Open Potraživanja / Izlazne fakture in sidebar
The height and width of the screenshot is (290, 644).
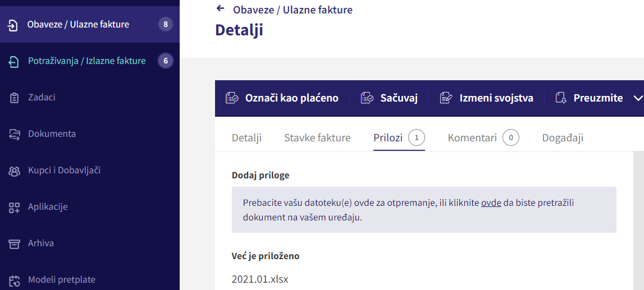86,61
